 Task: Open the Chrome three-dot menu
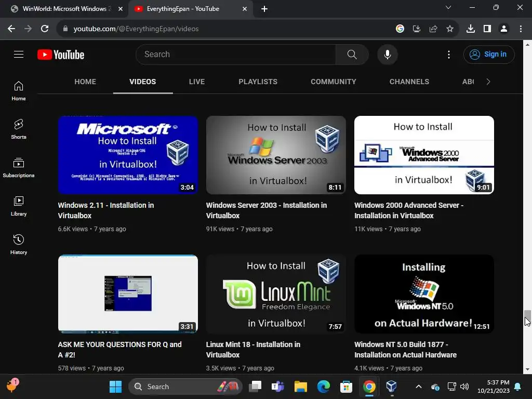click(521, 29)
